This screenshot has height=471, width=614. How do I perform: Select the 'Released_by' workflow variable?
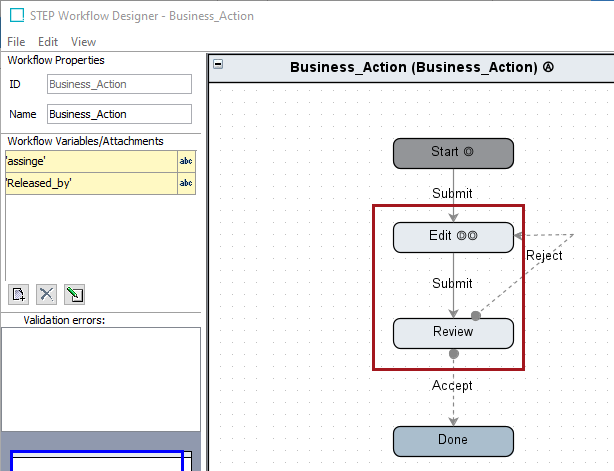(91, 183)
